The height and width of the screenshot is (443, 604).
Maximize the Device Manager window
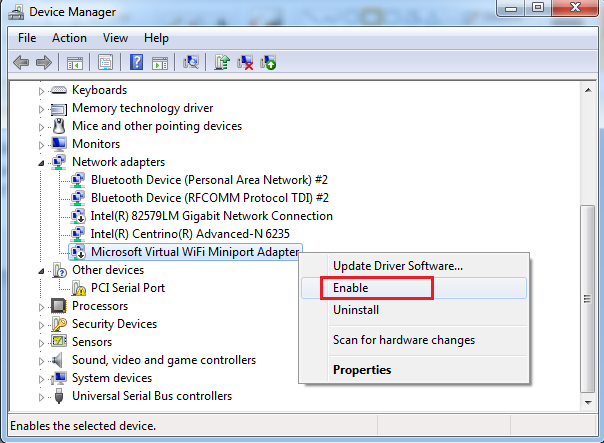pos(538,8)
